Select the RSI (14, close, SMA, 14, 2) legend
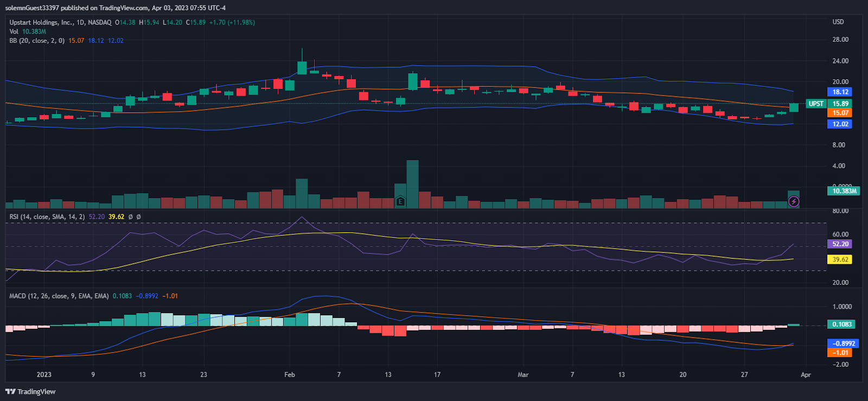The image size is (868, 401). pyautogui.click(x=47, y=217)
